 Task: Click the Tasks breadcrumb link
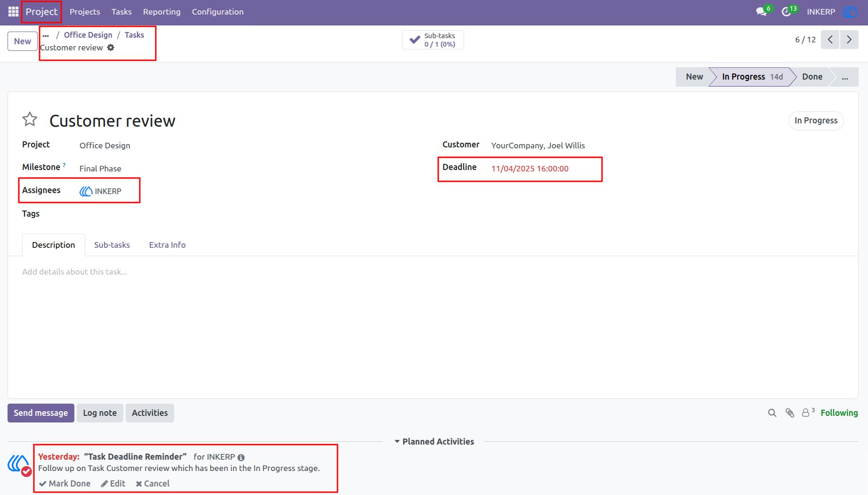click(x=134, y=35)
